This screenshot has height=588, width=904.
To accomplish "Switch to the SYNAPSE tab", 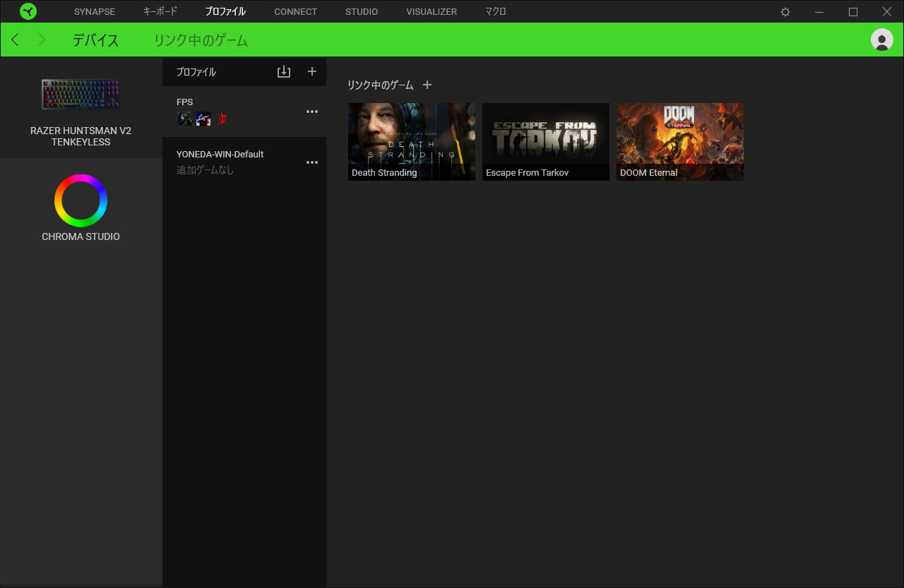I will pyautogui.click(x=95, y=12).
